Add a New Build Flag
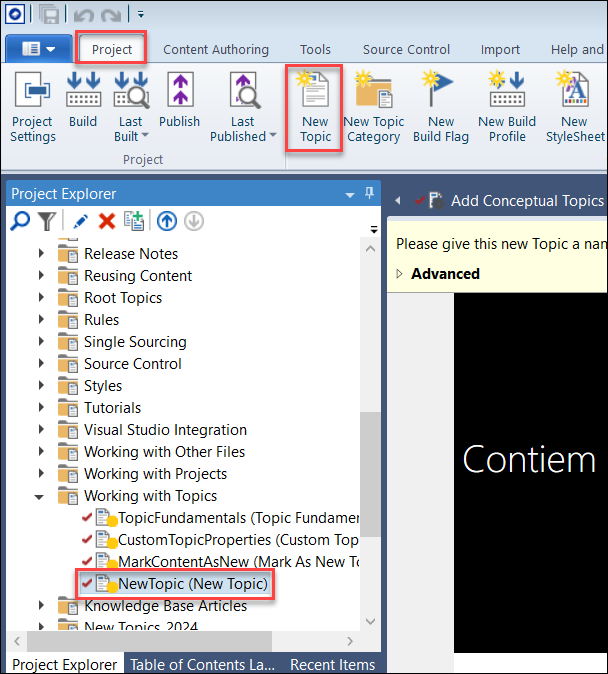The height and width of the screenshot is (674, 608). tap(441, 107)
